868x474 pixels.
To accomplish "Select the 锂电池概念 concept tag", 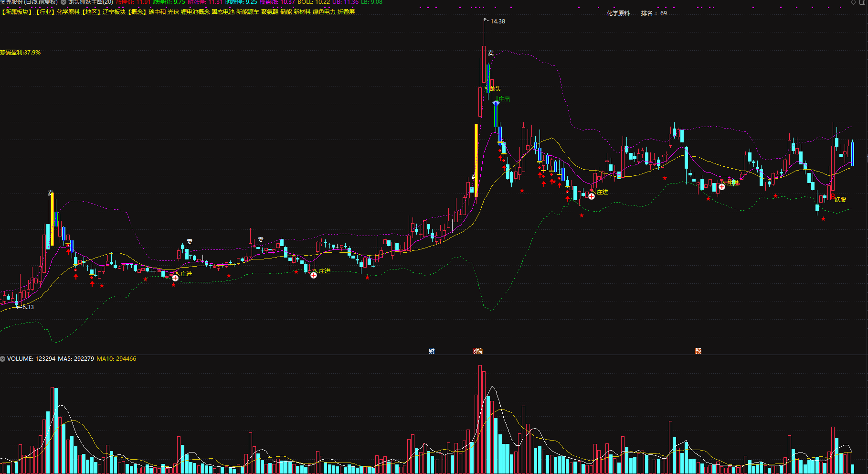I will pos(195,12).
